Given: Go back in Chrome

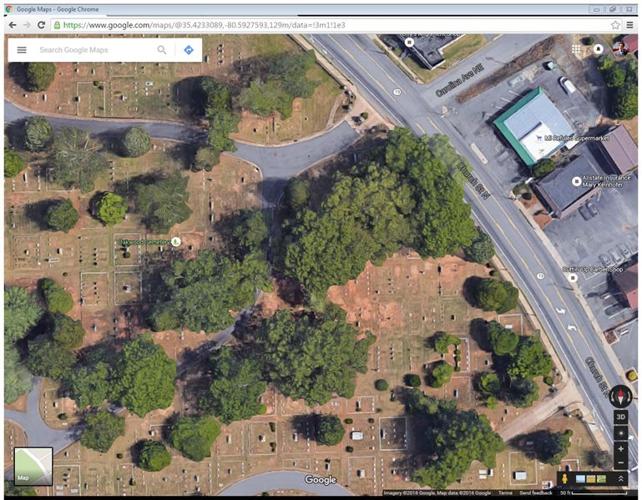Looking at the screenshot, I should [13, 25].
